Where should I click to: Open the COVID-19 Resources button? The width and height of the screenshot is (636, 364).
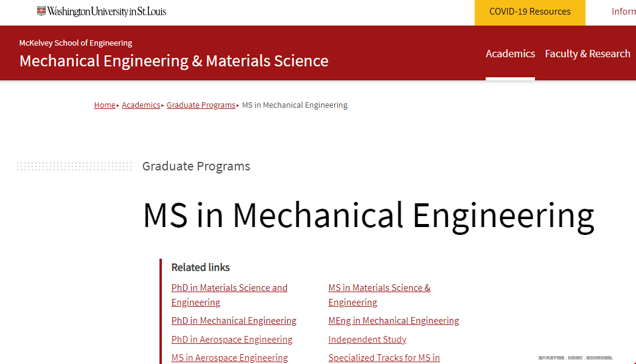tap(529, 12)
